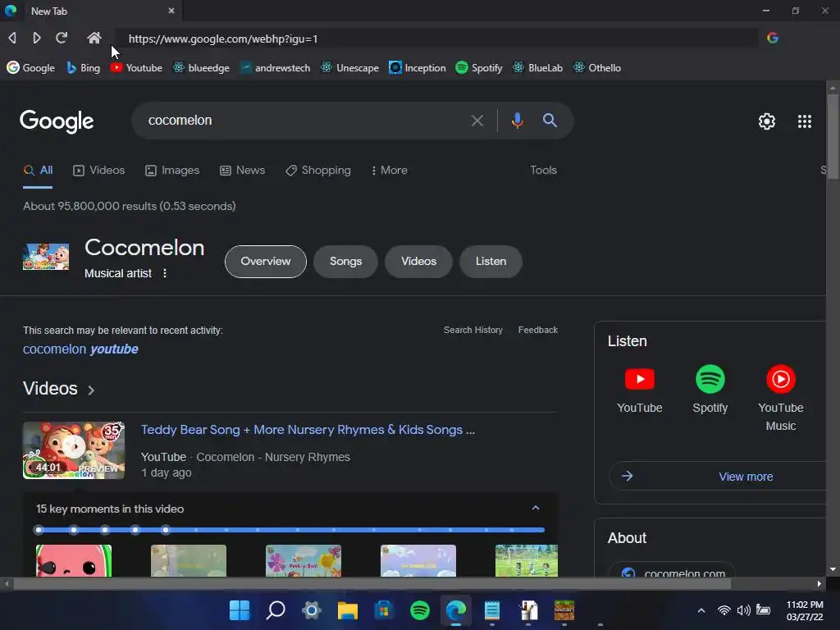Select the Songs chip
840x630 pixels.
345,262
